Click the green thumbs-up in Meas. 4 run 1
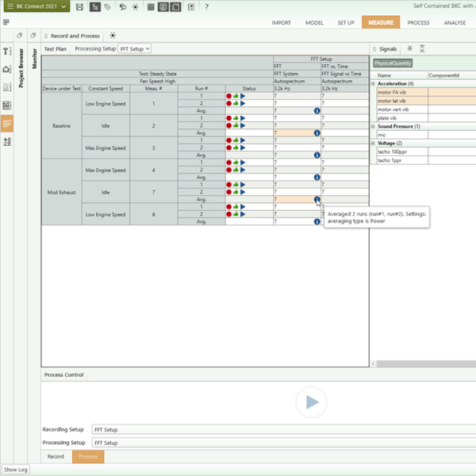The image size is (476, 476). (236, 163)
